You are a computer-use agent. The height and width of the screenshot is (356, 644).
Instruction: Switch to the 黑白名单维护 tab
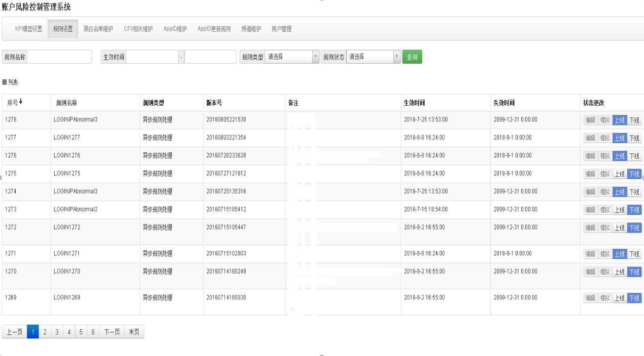point(98,29)
